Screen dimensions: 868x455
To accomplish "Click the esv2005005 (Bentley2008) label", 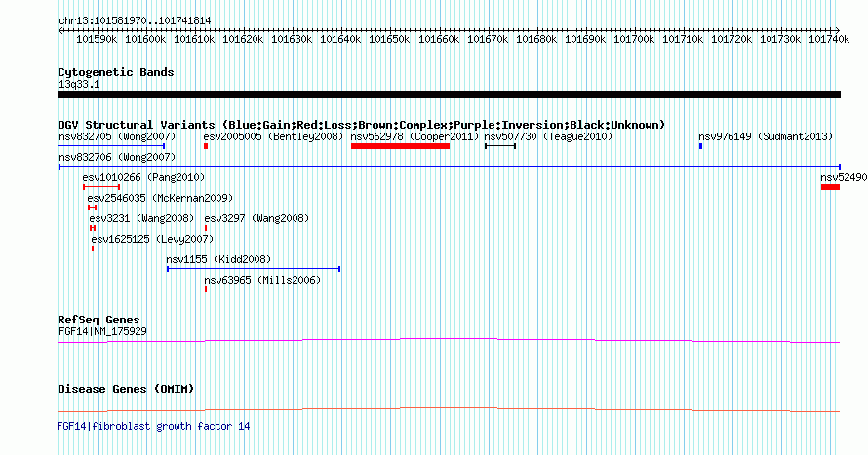I will (273, 136).
